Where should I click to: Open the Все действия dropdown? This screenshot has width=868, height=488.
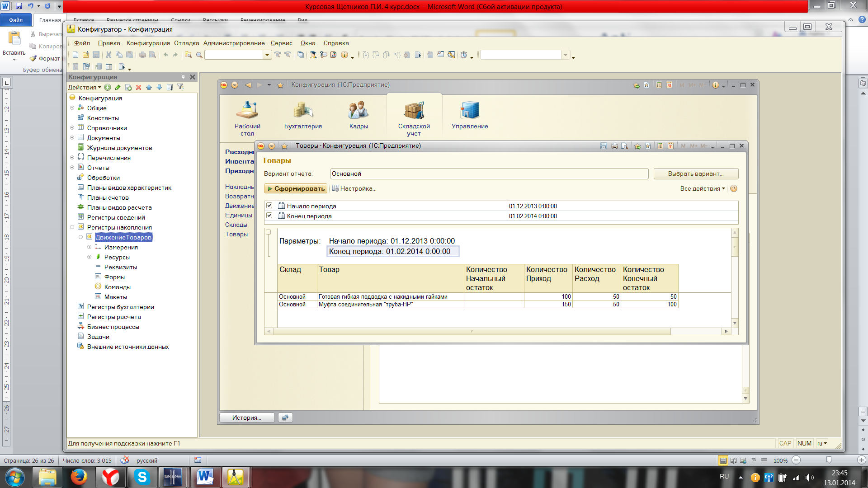point(702,189)
